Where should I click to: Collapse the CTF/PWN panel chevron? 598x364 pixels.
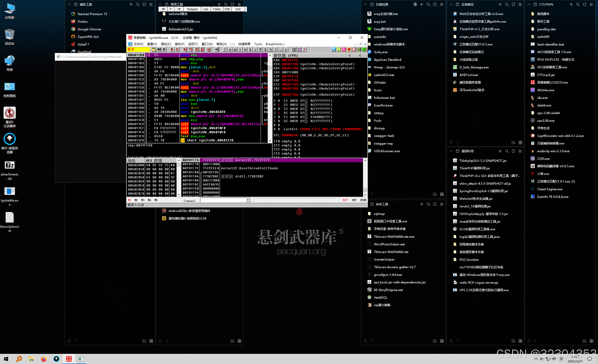pos(529,4)
